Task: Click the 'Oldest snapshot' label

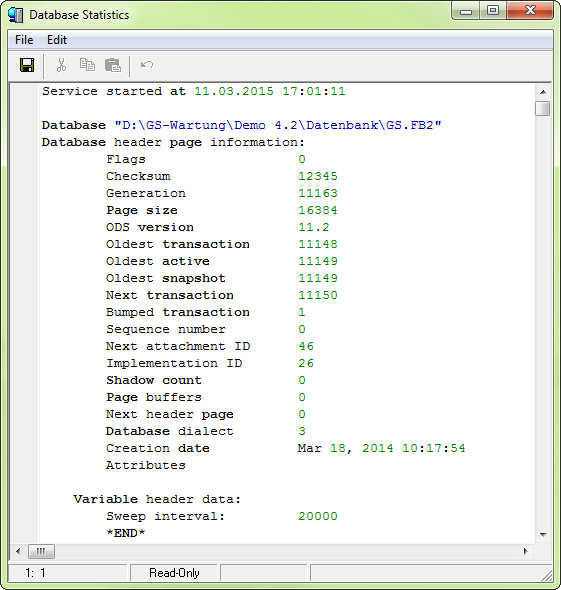Action: click(166, 278)
